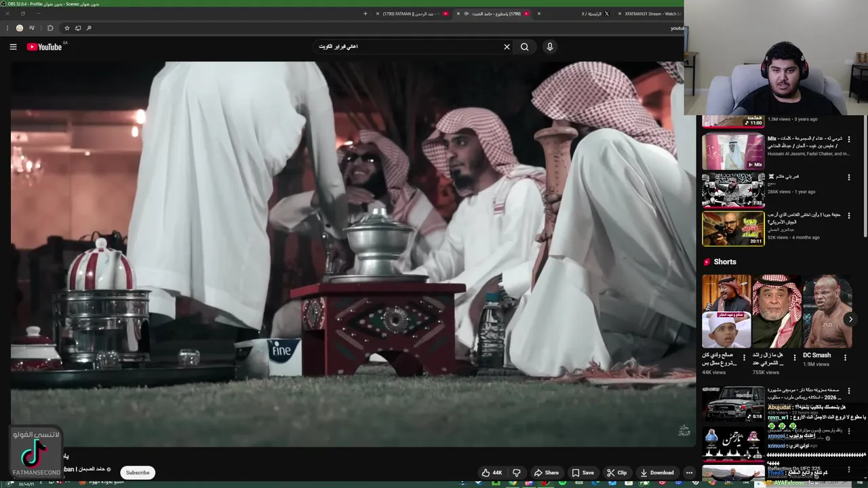Image resolution: width=868 pixels, height=488 pixels.
Task: Open options for the 44K views short
Action: point(744,357)
